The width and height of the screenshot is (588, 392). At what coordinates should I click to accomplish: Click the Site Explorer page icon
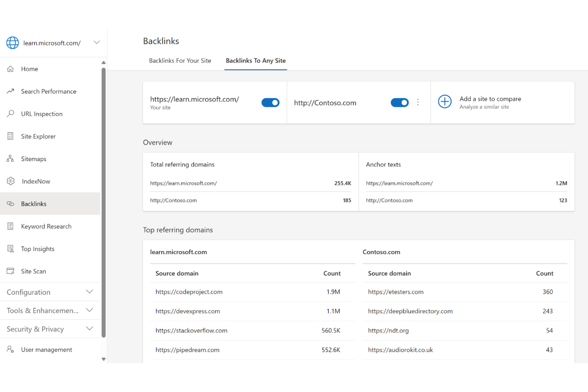[11, 136]
